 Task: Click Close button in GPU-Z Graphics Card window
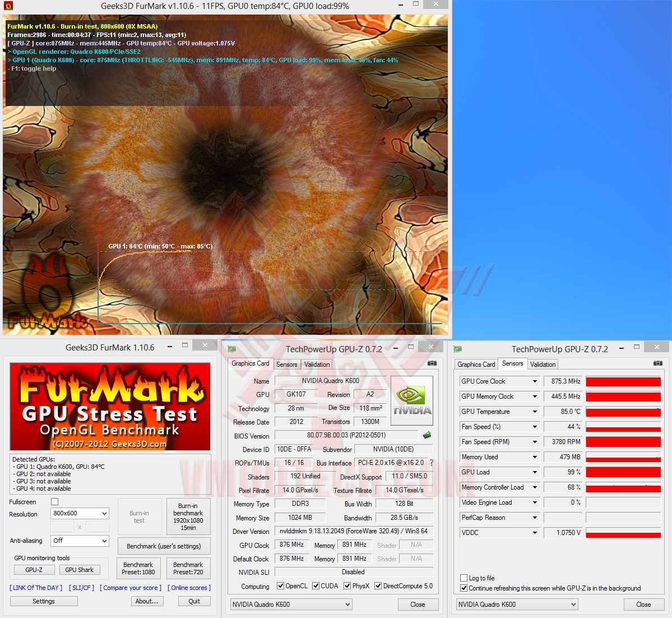click(418, 605)
